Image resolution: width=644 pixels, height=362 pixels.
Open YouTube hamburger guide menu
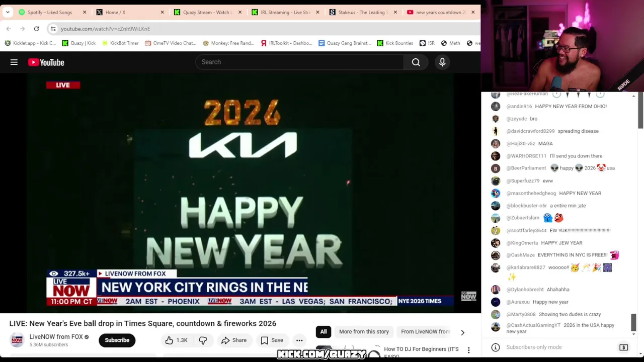pos(14,62)
